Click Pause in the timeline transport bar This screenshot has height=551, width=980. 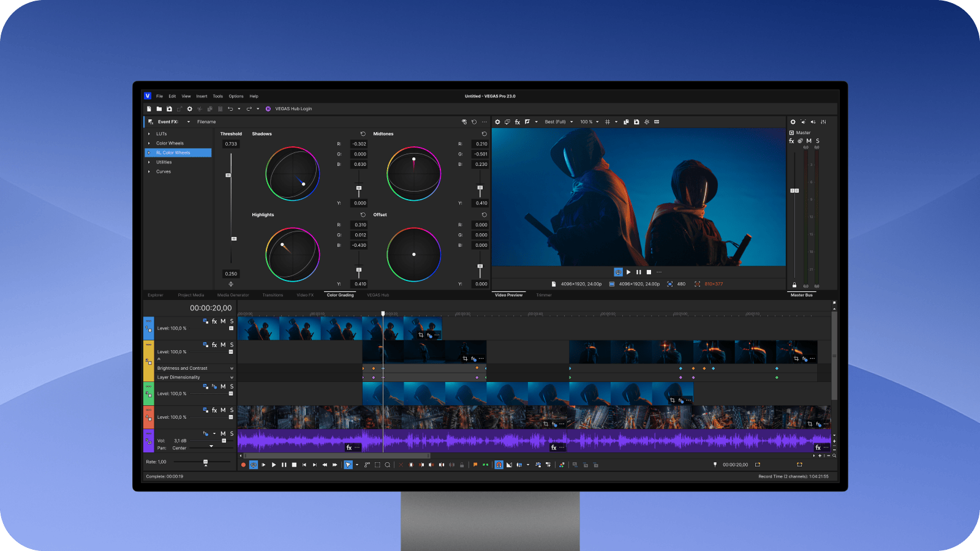(x=284, y=465)
